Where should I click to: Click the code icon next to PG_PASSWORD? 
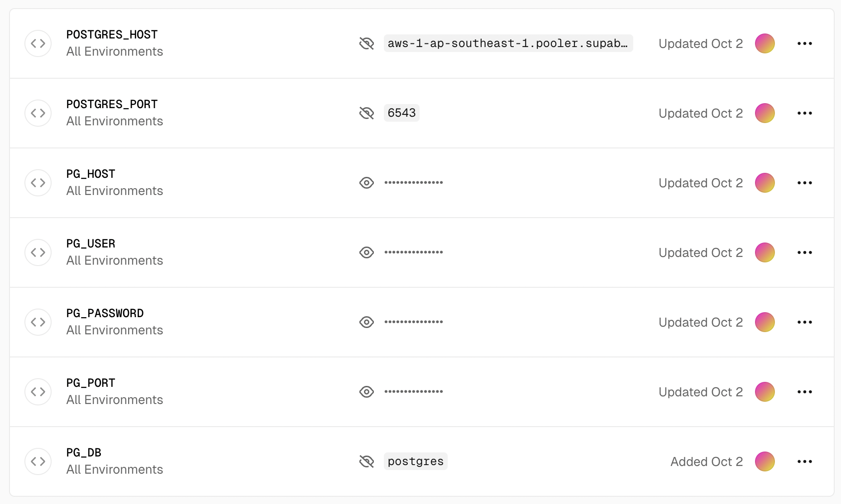click(38, 322)
